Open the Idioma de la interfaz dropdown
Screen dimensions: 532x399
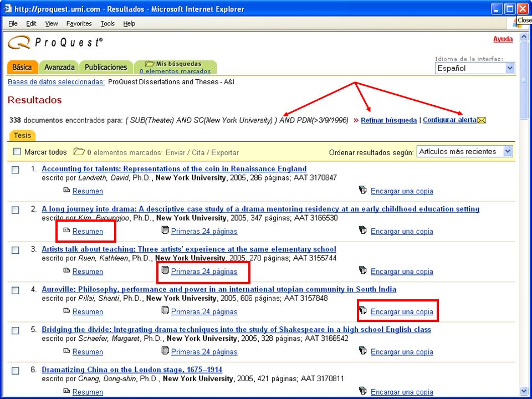tap(475, 68)
